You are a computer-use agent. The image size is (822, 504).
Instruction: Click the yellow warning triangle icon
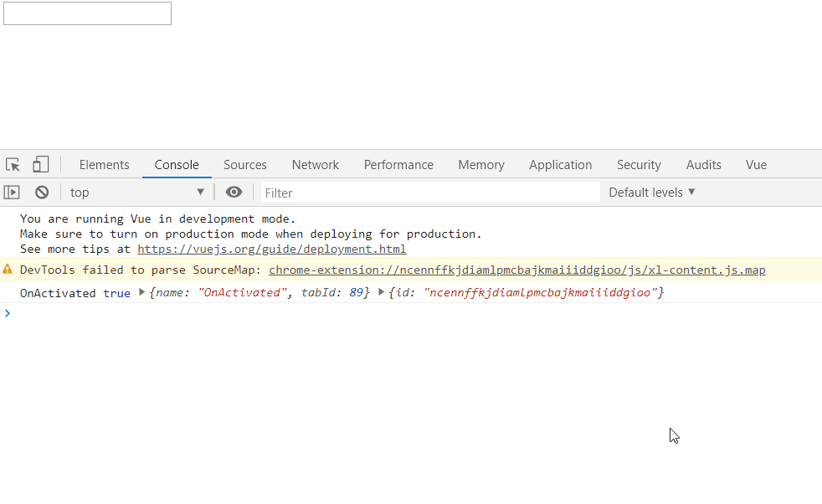coord(8,270)
